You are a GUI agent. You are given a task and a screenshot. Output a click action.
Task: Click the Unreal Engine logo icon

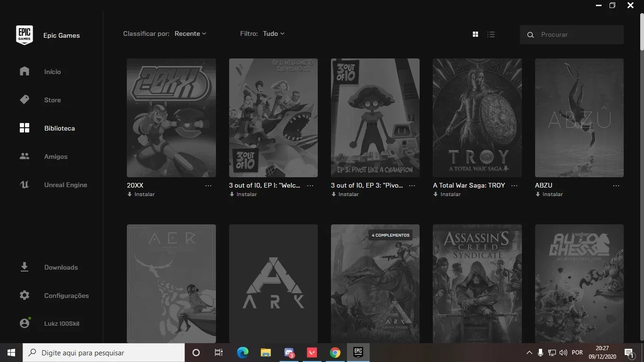pos(25,184)
